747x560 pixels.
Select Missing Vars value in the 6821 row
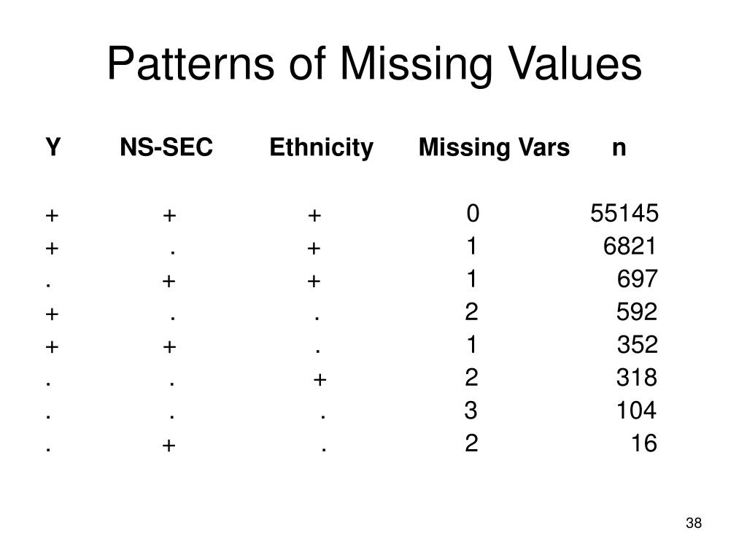pos(472,247)
